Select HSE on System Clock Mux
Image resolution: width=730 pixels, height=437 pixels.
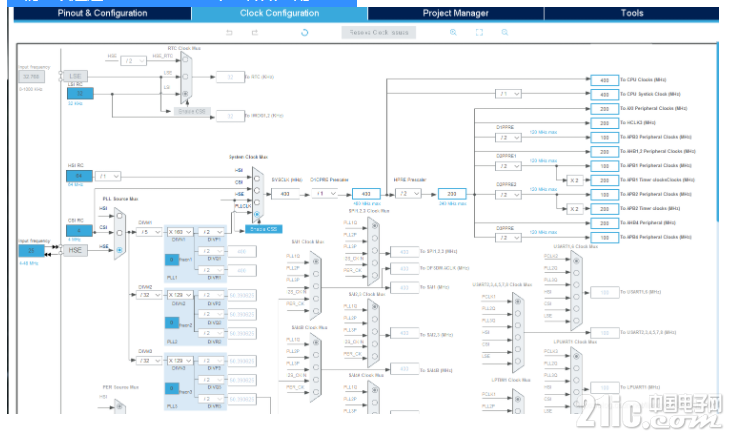tap(257, 202)
